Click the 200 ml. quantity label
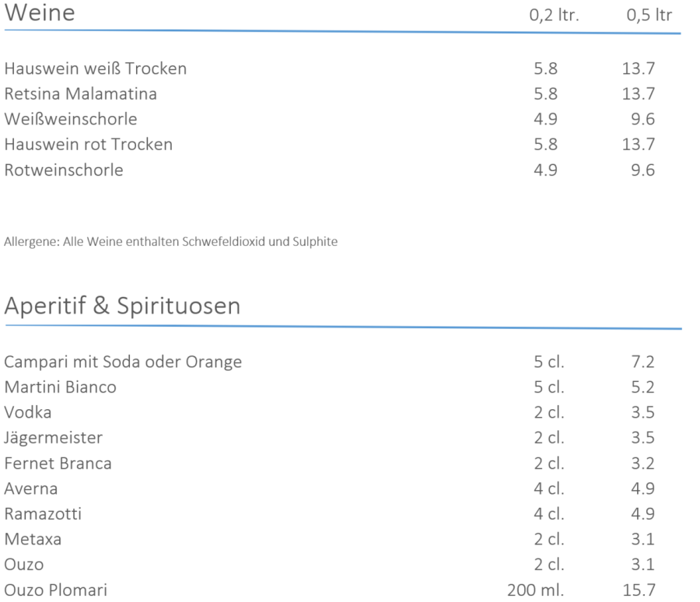This screenshot has height=602, width=700. (536, 590)
